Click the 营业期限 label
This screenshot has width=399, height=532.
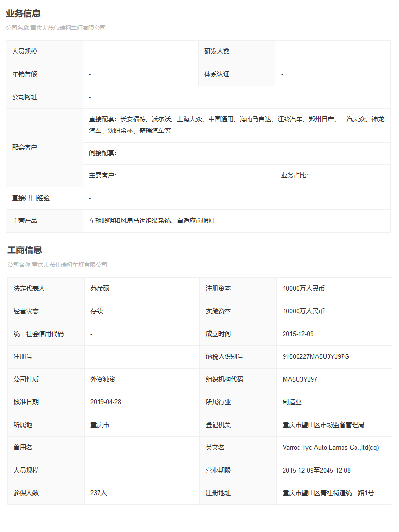click(x=218, y=470)
